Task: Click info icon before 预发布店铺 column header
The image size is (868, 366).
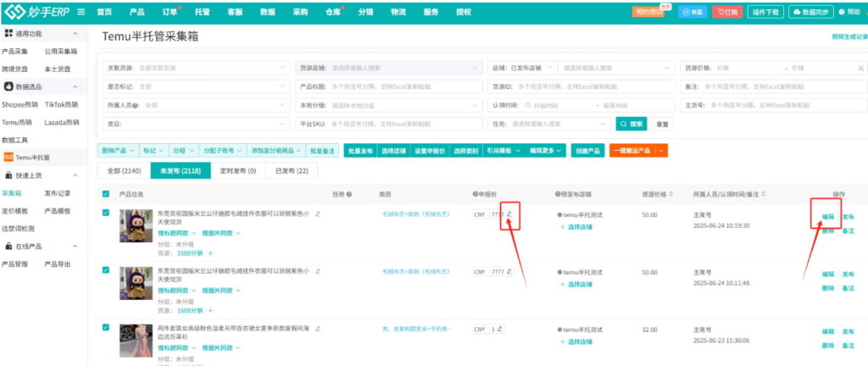Action: [558, 195]
